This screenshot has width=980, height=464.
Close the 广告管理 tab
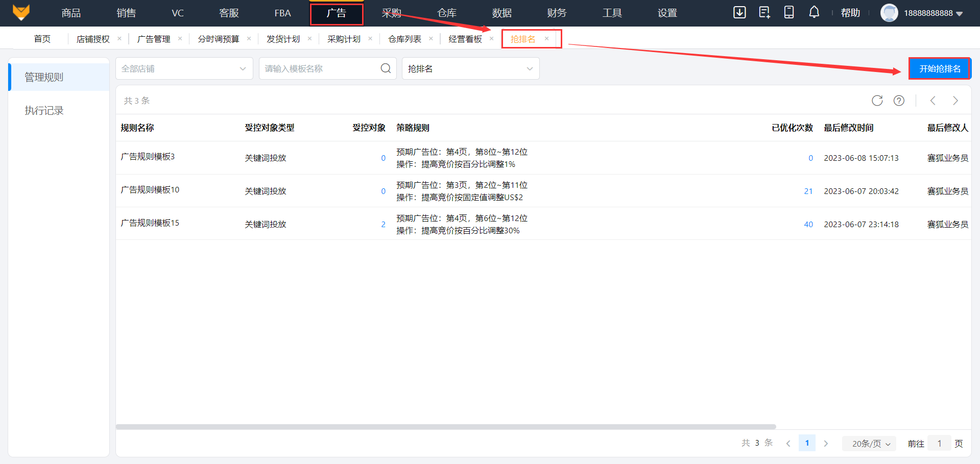coord(180,38)
